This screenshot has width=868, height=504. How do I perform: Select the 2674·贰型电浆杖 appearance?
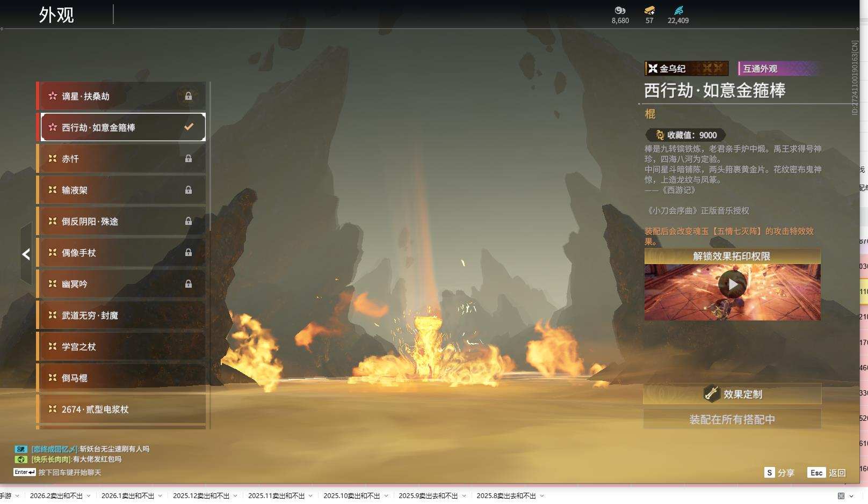[x=121, y=409]
